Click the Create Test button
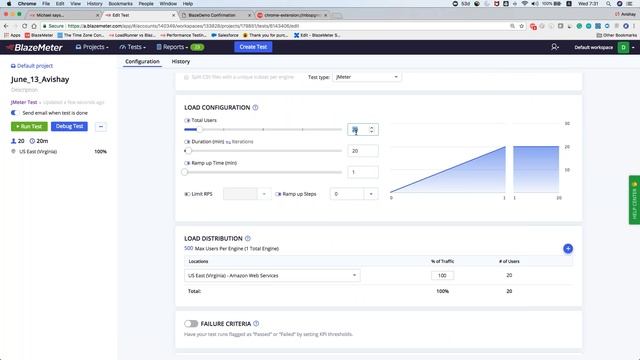Viewport: 640px width, 360px height. [253, 47]
